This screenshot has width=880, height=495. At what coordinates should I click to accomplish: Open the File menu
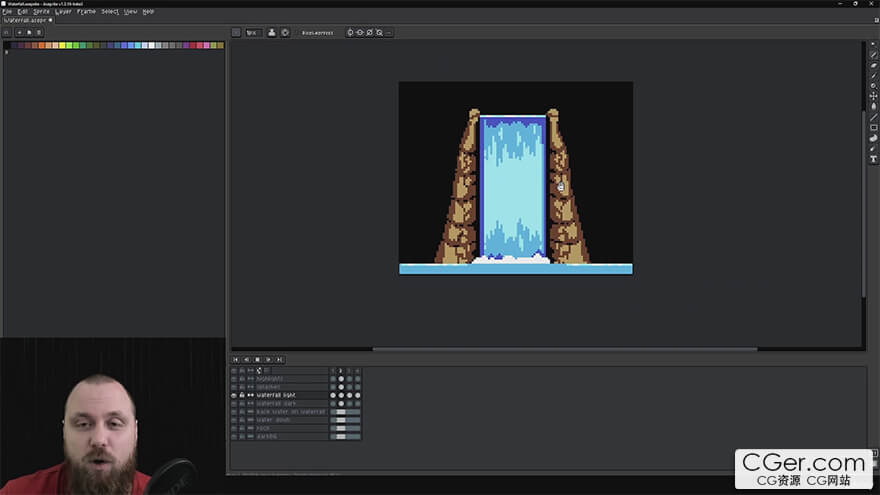[7, 11]
